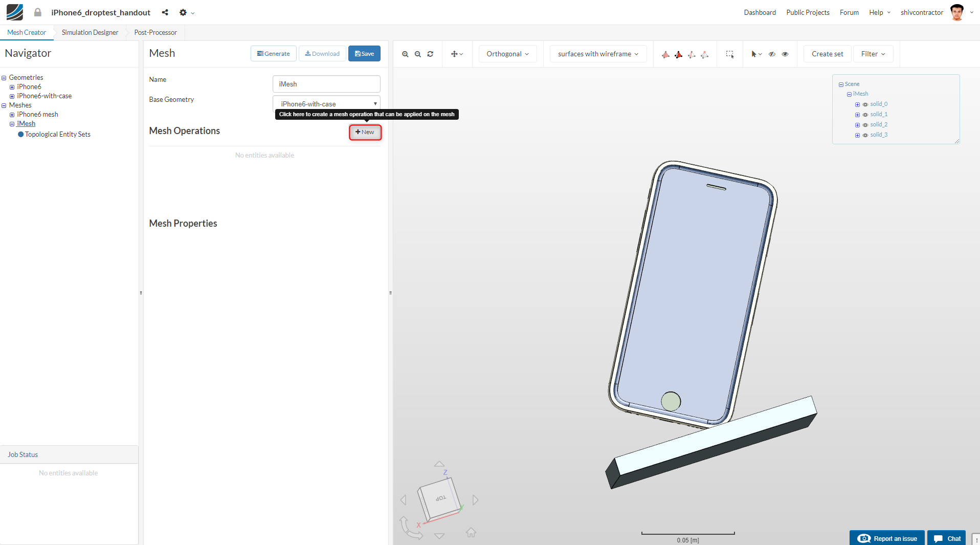Click the user avatar picture
Viewport: 980px width, 545px height.
tap(957, 12)
